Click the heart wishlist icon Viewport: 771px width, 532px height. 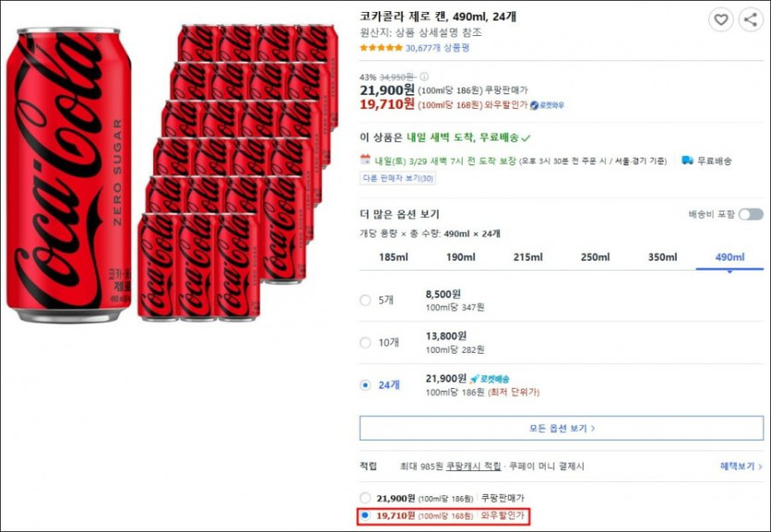pyautogui.click(x=721, y=19)
